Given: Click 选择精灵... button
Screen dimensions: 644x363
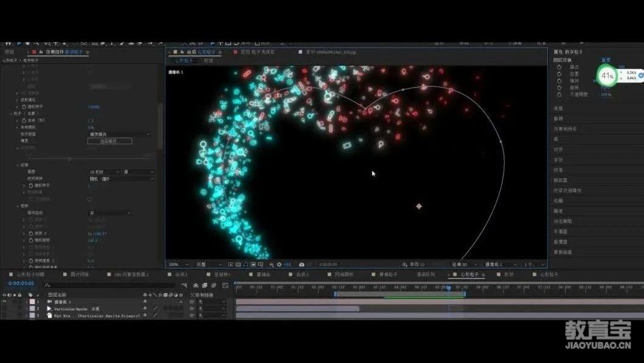Looking at the screenshot, I should (109, 141).
